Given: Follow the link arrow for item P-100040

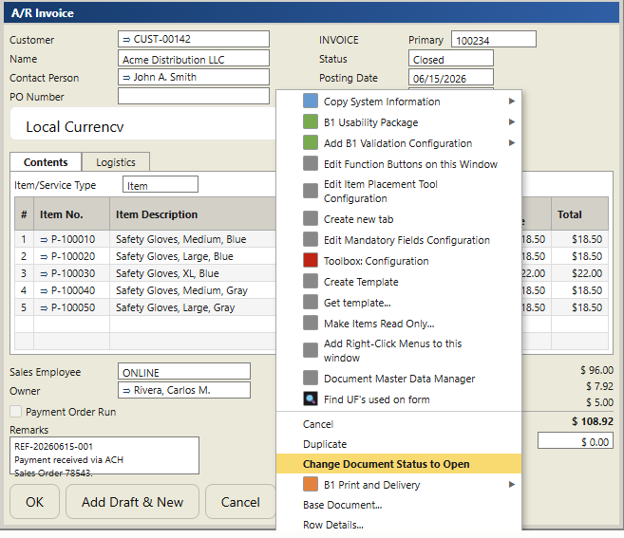Looking at the screenshot, I should point(44,291).
